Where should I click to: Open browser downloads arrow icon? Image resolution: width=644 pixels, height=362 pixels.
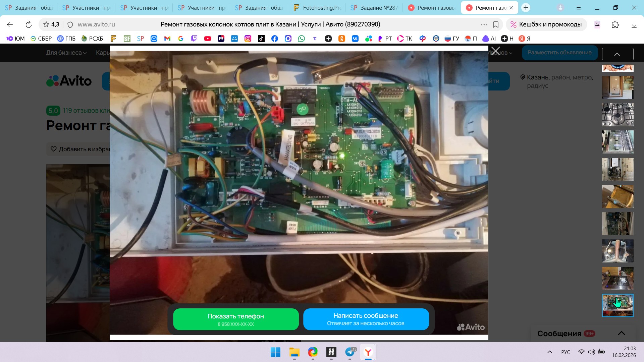[634, 24]
